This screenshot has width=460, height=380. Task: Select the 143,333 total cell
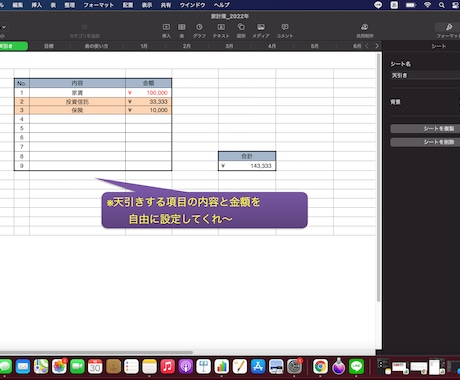click(247, 166)
